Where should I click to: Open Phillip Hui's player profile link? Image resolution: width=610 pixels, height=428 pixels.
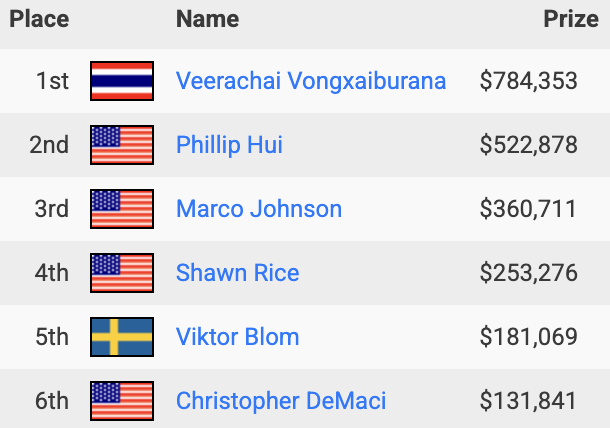click(x=229, y=145)
